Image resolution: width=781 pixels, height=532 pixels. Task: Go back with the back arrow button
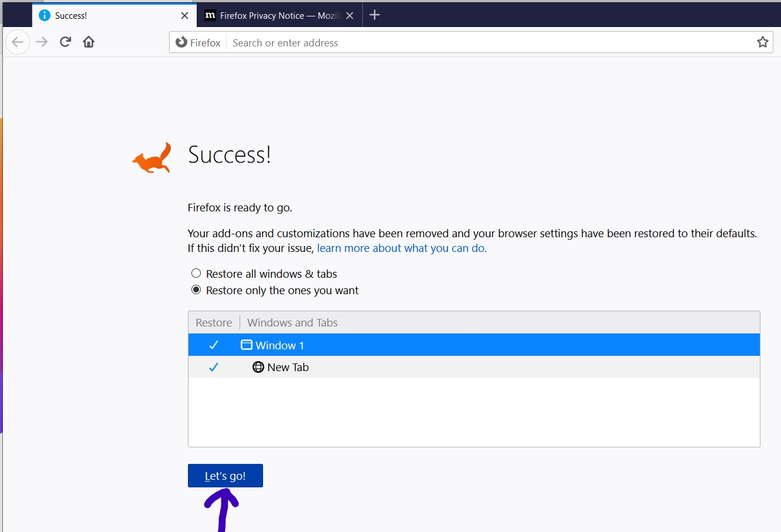[x=18, y=42]
